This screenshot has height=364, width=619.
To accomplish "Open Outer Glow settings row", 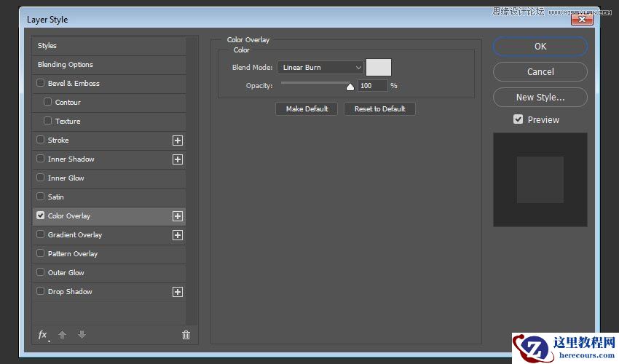I will coord(109,273).
